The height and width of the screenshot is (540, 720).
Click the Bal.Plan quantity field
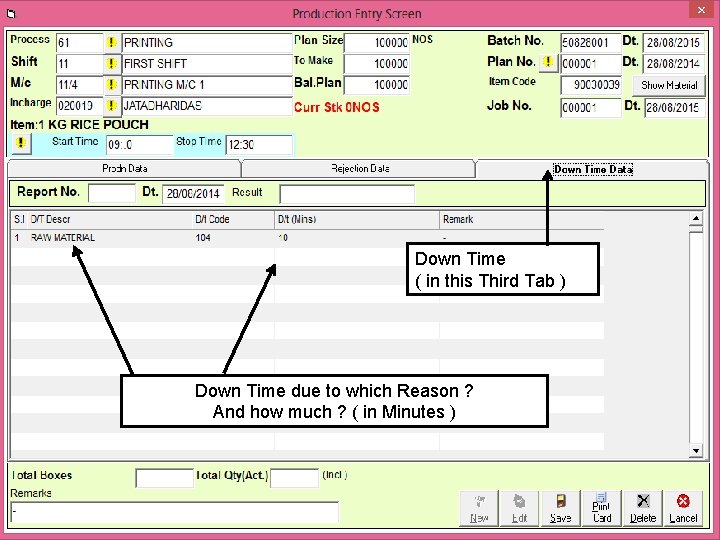click(377, 84)
